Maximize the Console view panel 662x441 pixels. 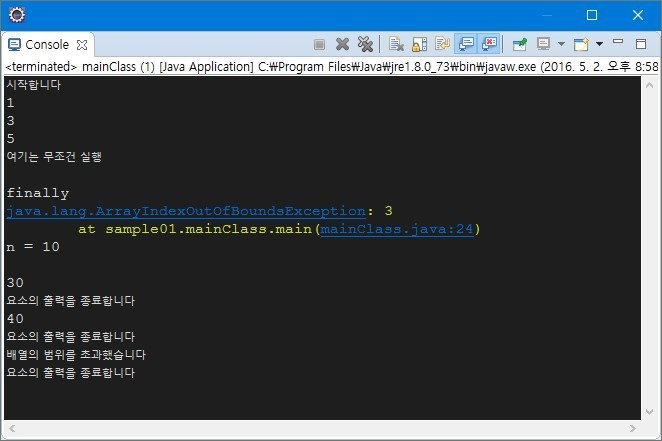tap(641, 43)
